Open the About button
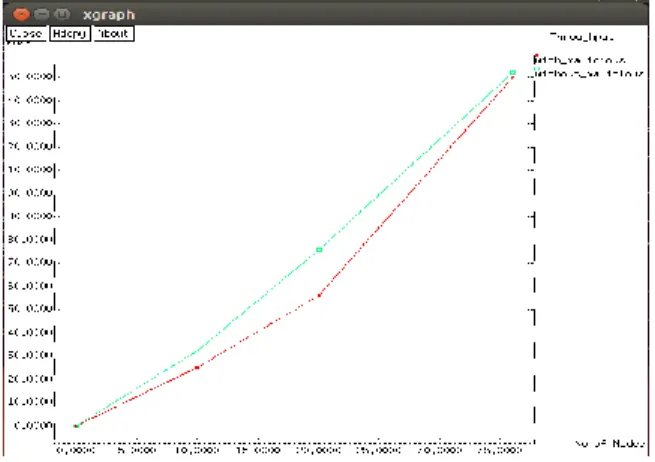Image resolution: width=655 pixels, height=462 pixels. 113,33
